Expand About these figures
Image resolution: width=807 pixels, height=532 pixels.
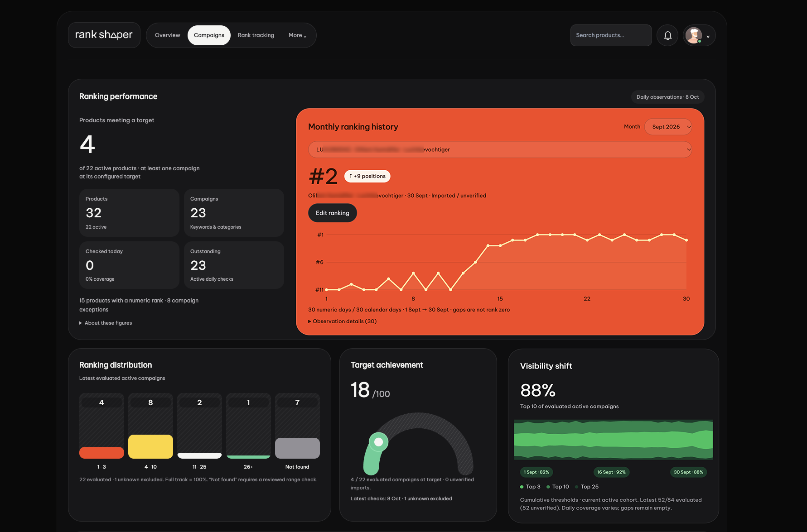(106, 323)
